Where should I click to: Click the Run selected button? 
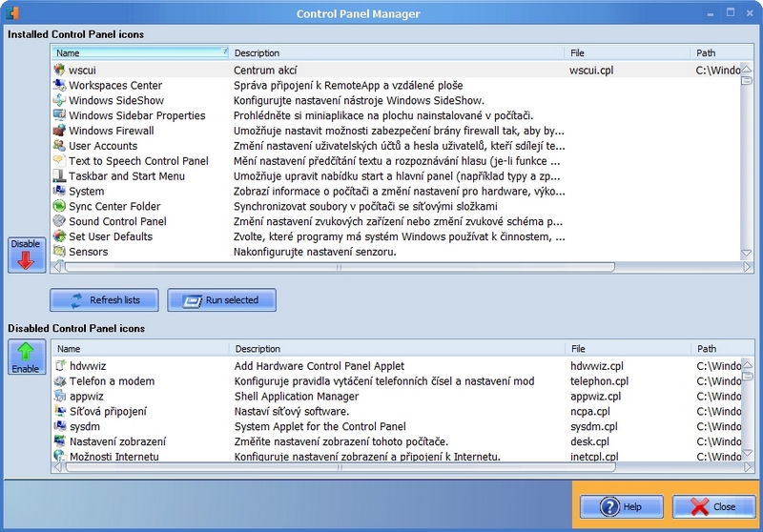pos(221,300)
